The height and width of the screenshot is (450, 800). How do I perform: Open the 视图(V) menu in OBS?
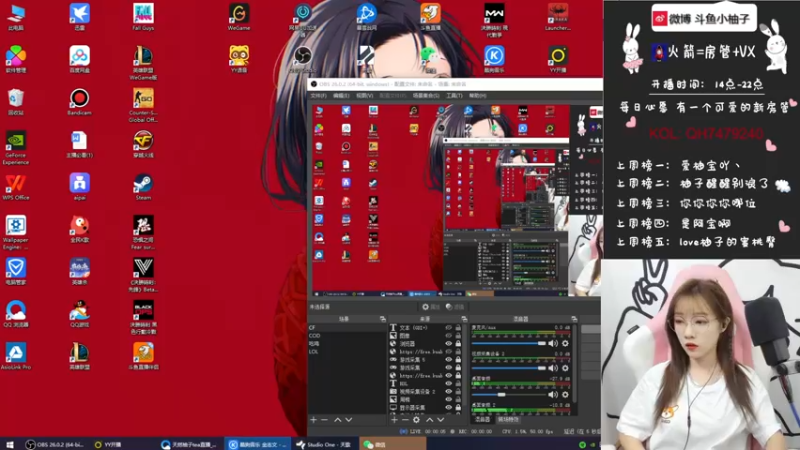pyautogui.click(x=364, y=95)
